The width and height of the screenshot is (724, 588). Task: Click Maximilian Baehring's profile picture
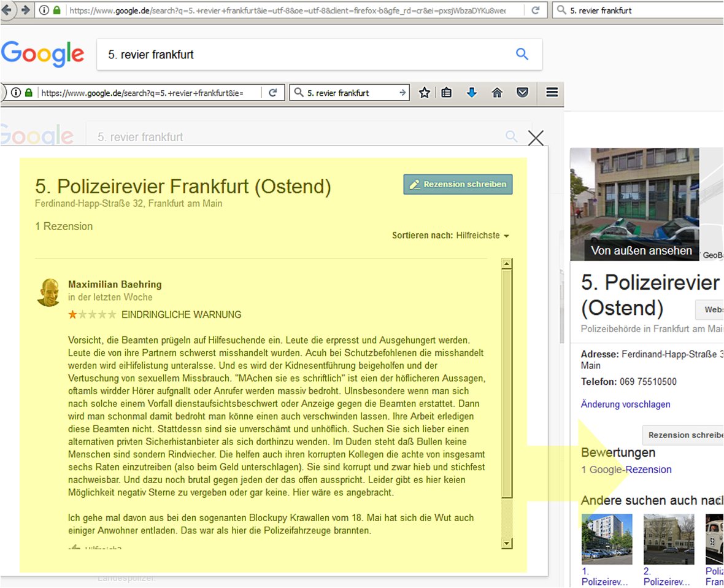tap(48, 292)
